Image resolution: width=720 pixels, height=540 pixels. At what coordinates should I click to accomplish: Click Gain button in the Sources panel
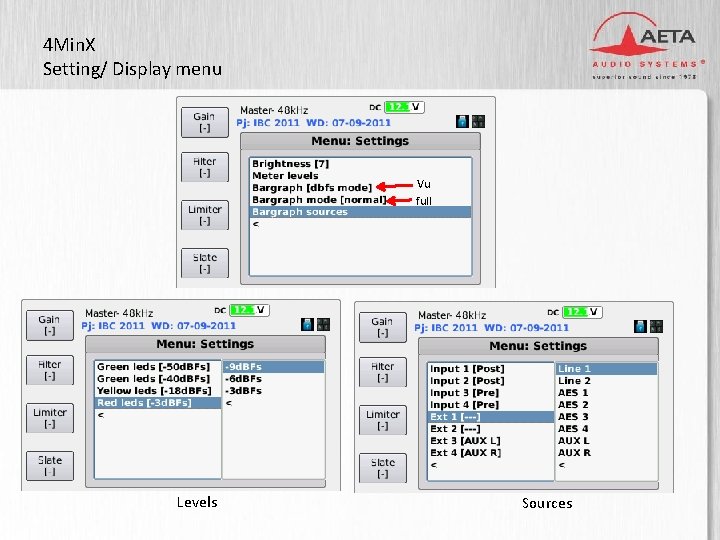pyautogui.click(x=382, y=327)
